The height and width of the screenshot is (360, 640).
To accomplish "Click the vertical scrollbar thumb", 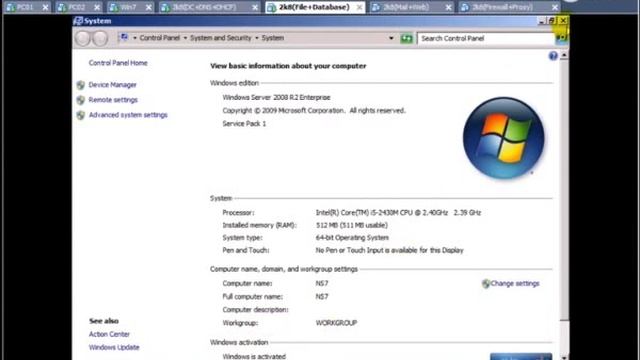I will 564,190.
